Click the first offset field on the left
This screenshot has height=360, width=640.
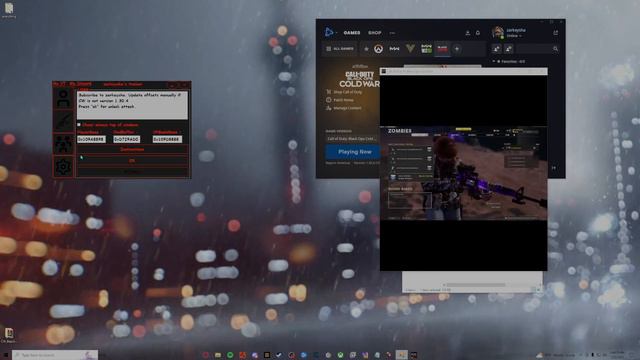pyautogui.click(x=91, y=139)
